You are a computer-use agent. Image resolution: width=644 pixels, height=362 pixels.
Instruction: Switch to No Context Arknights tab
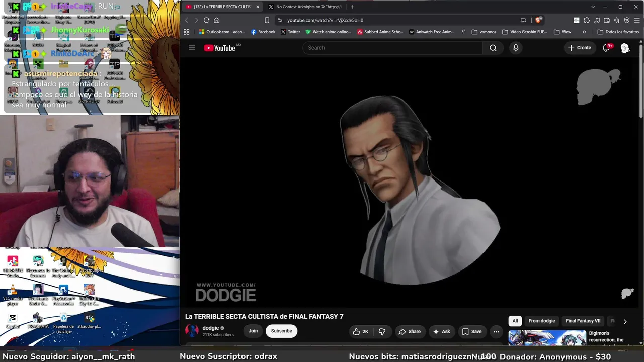[305, 7]
